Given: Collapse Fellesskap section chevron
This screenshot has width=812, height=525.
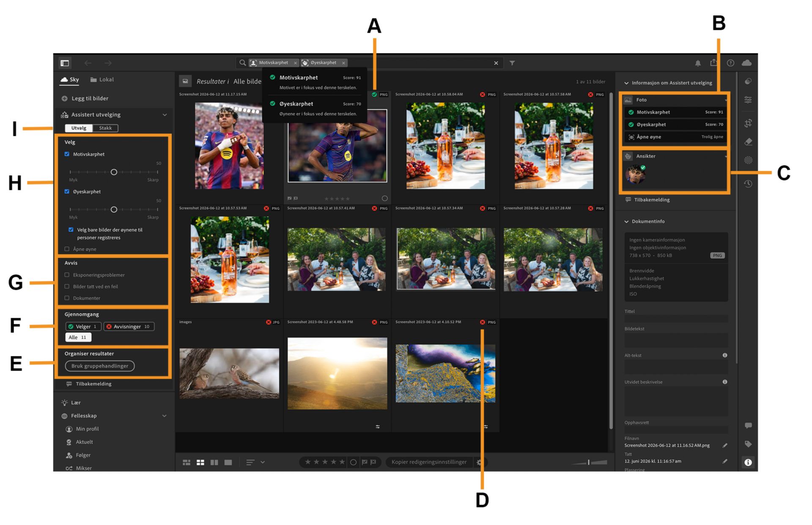Looking at the screenshot, I should pos(165,416).
